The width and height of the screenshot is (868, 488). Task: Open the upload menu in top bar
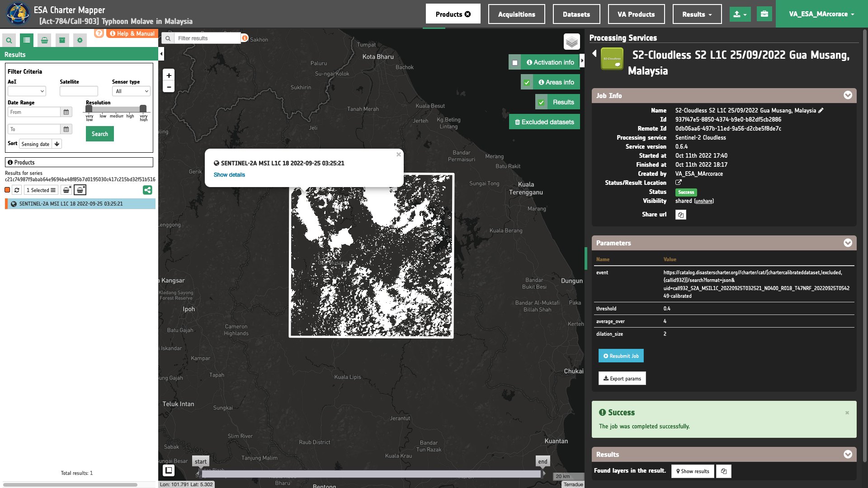740,14
